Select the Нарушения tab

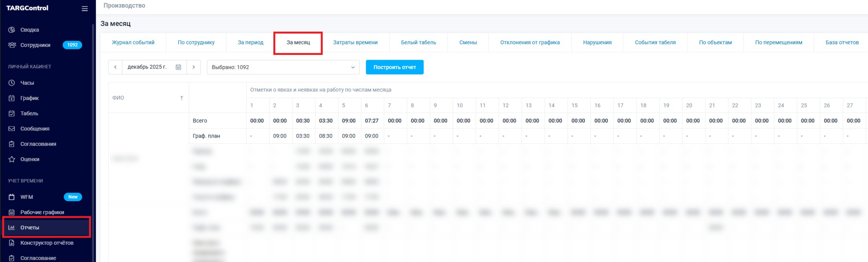click(x=597, y=42)
